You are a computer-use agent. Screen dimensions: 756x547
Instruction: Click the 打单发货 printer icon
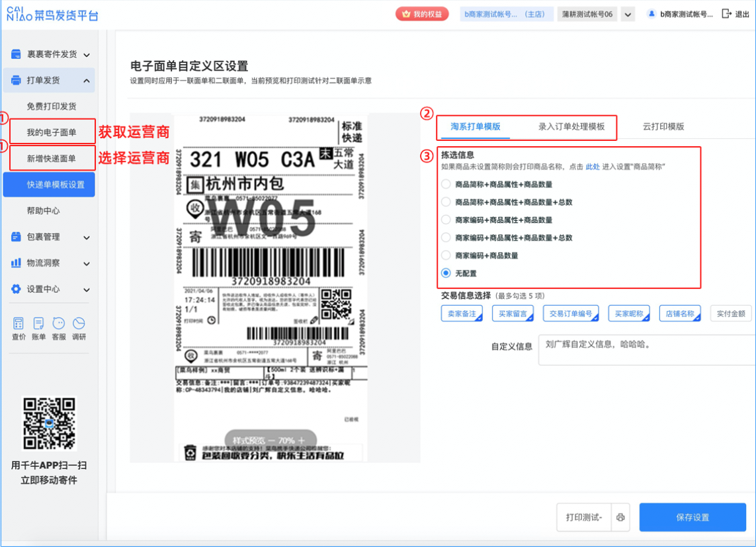tap(16, 80)
